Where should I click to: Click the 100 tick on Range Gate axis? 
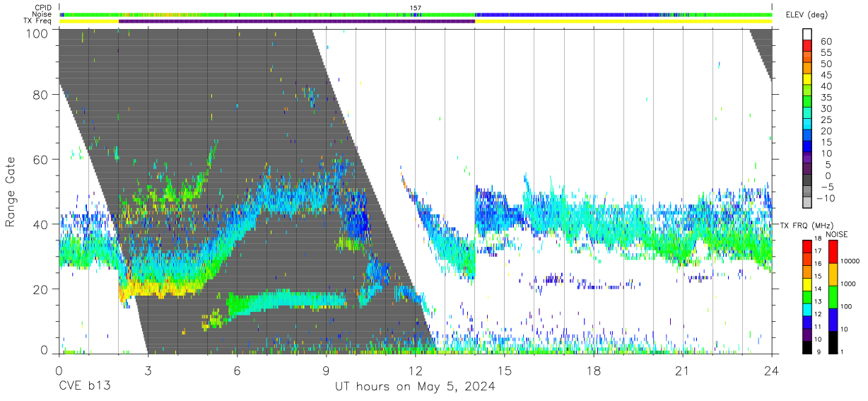[37, 33]
